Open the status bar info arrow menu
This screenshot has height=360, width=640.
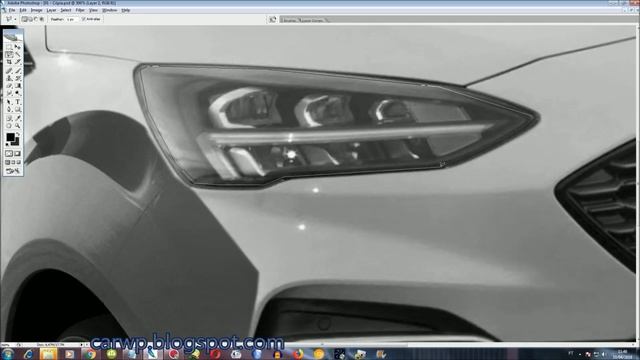point(82,345)
